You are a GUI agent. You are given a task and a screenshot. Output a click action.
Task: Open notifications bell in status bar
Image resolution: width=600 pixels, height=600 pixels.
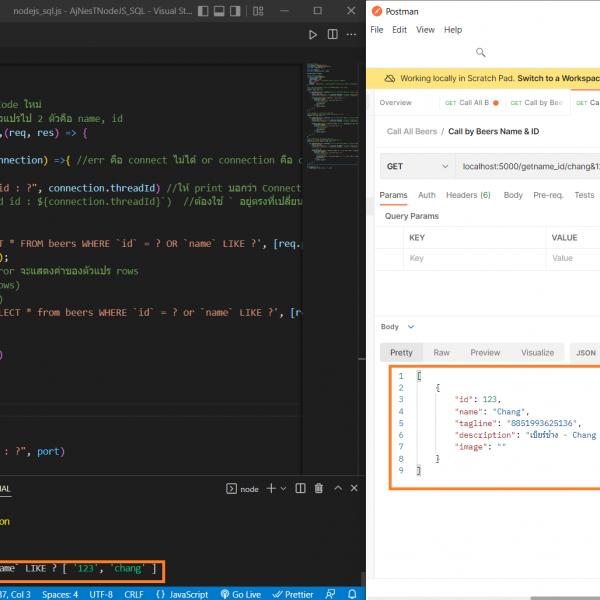coord(350,593)
